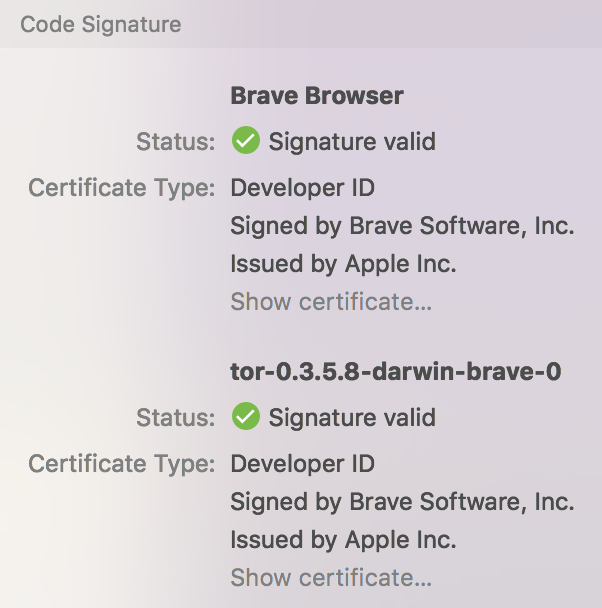Click the green checkmark under Brave Browser
Screen dimensions: 602x608
(x=246, y=140)
